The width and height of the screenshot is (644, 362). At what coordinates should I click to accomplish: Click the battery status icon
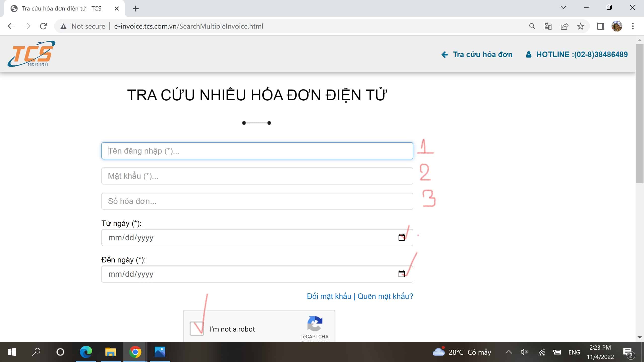click(x=557, y=352)
